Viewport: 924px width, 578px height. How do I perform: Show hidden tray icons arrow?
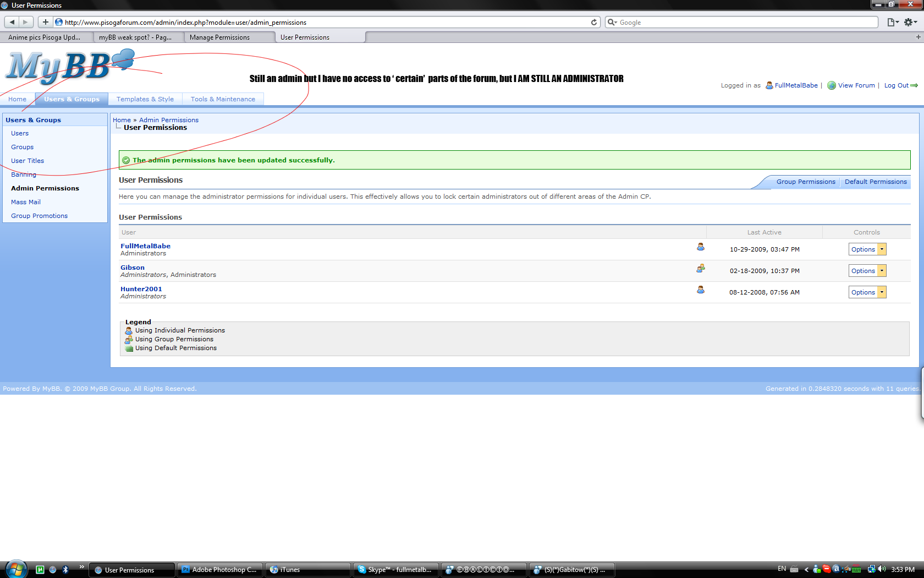[806, 570]
